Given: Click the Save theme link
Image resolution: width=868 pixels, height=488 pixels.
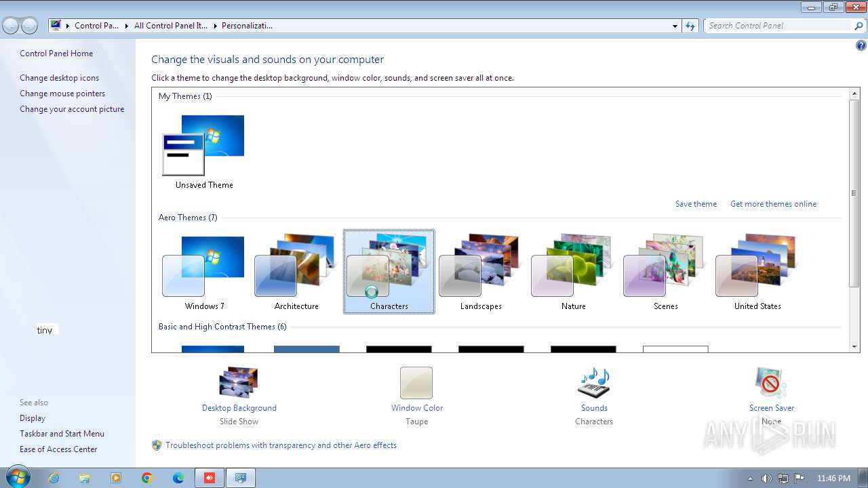Looking at the screenshot, I should coord(696,204).
